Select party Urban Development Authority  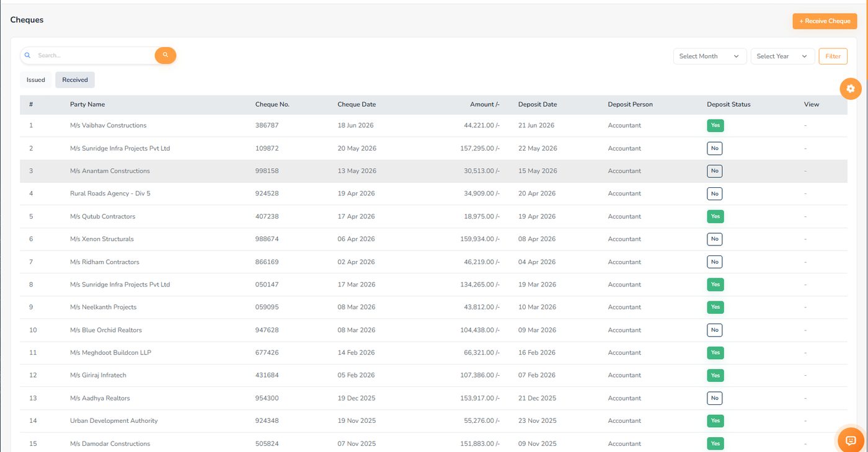[x=114, y=420]
